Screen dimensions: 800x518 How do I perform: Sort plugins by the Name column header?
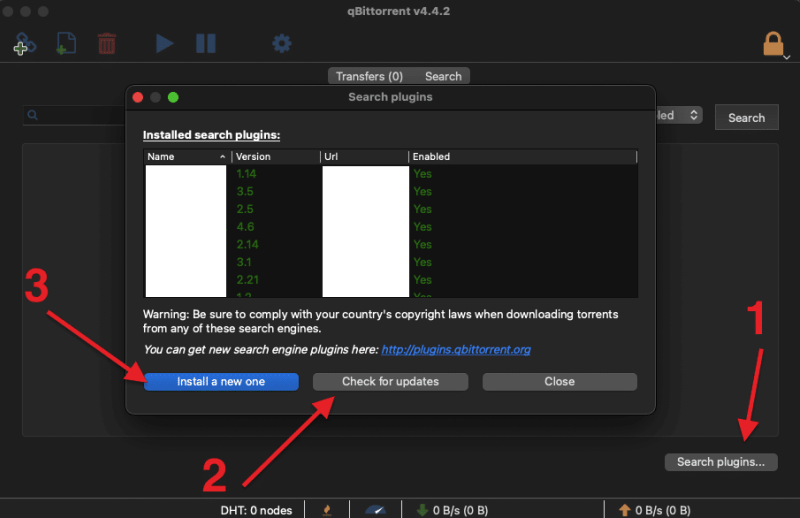(x=187, y=157)
